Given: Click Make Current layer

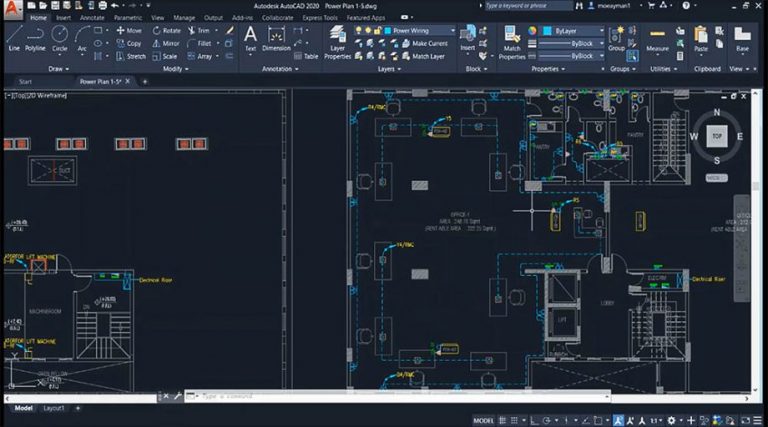Looking at the screenshot, I should 425,44.
